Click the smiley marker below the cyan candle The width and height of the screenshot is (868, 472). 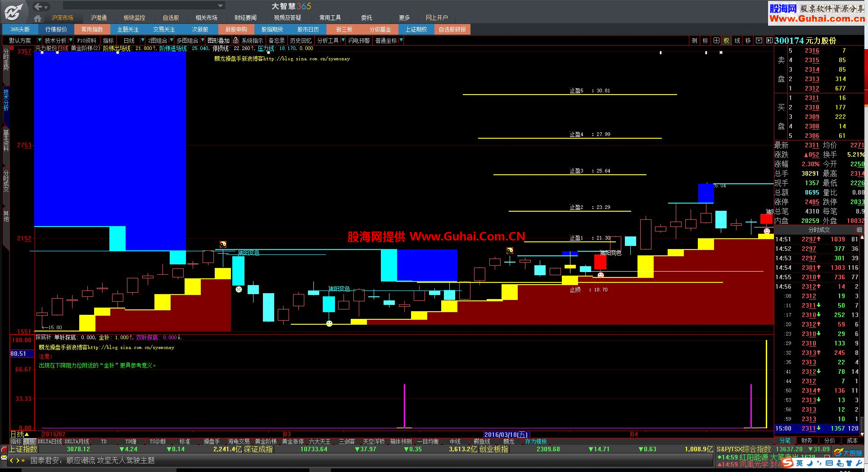pos(239,289)
